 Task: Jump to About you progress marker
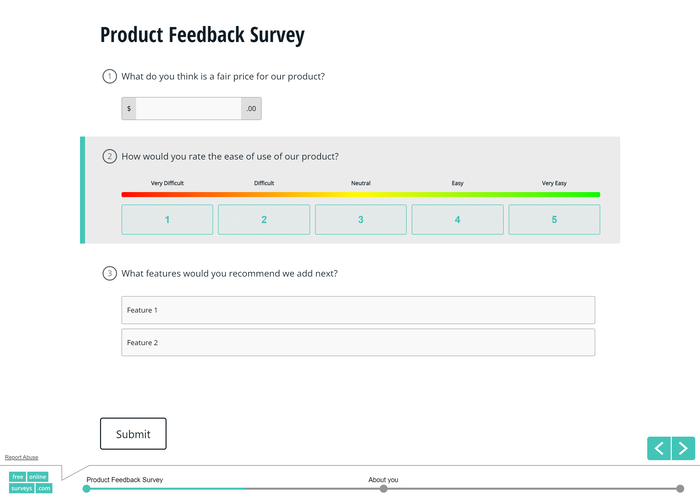(x=383, y=488)
